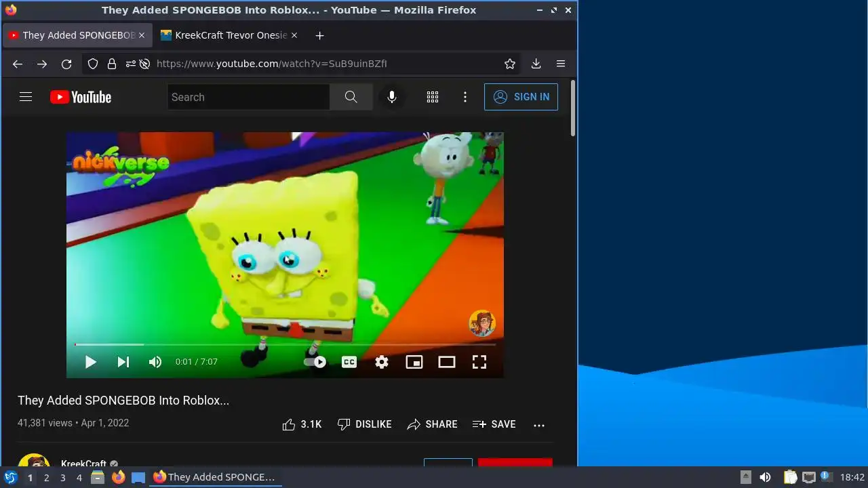Skip to the next video
The height and width of the screenshot is (488, 868).
point(123,362)
